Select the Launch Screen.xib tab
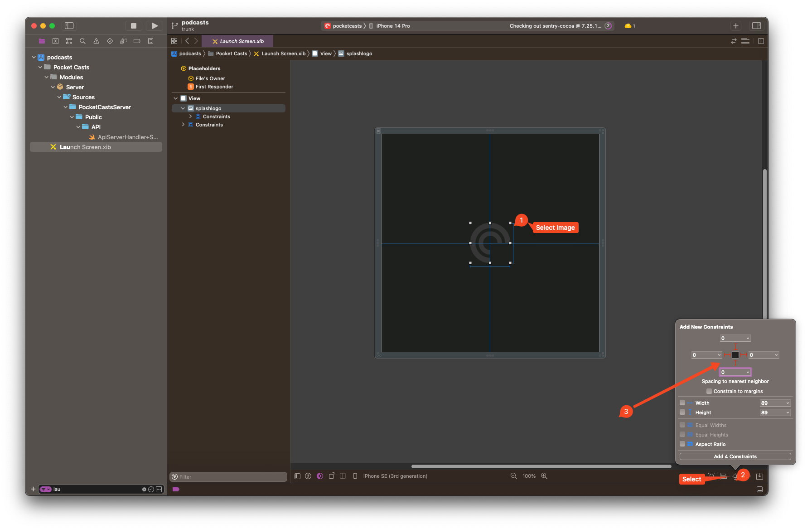 [237, 41]
